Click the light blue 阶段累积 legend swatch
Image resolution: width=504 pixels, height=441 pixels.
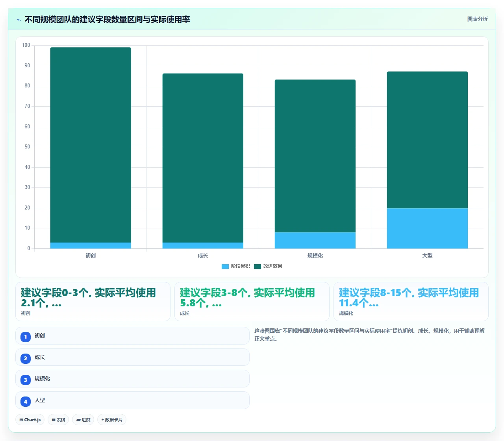pos(225,267)
